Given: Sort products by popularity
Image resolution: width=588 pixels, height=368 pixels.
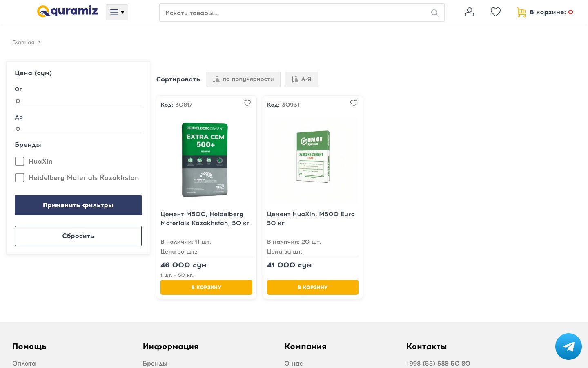Looking at the screenshot, I should pyautogui.click(x=243, y=79).
